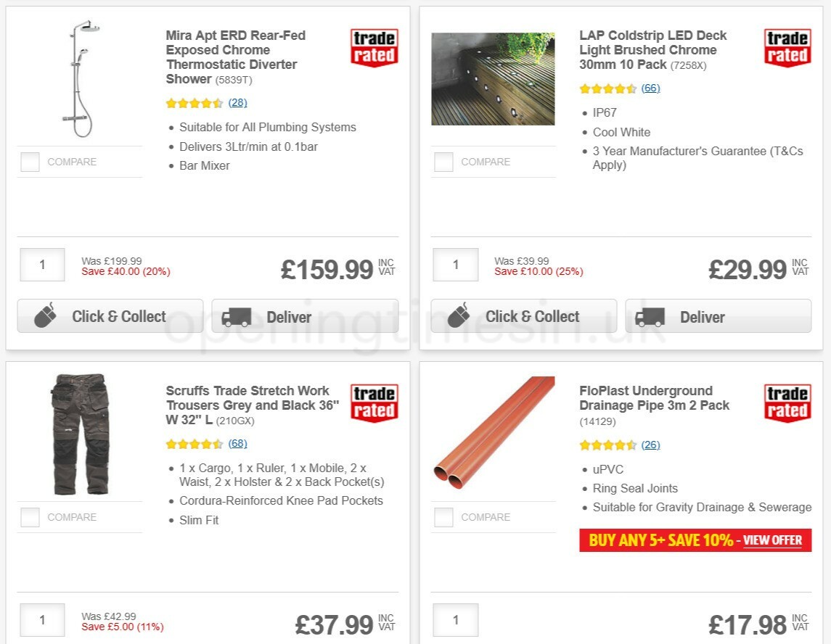This screenshot has width=831, height=644.
Task: Click the Trade Rated badge on Mira shower
Action: point(373,48)
